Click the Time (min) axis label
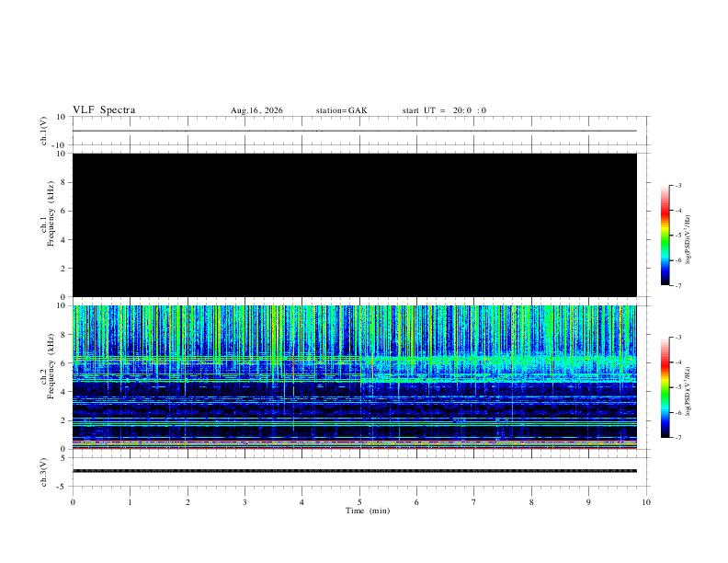Image resolution: width=728 pixels, height=563 pixels. coord(368,511)
